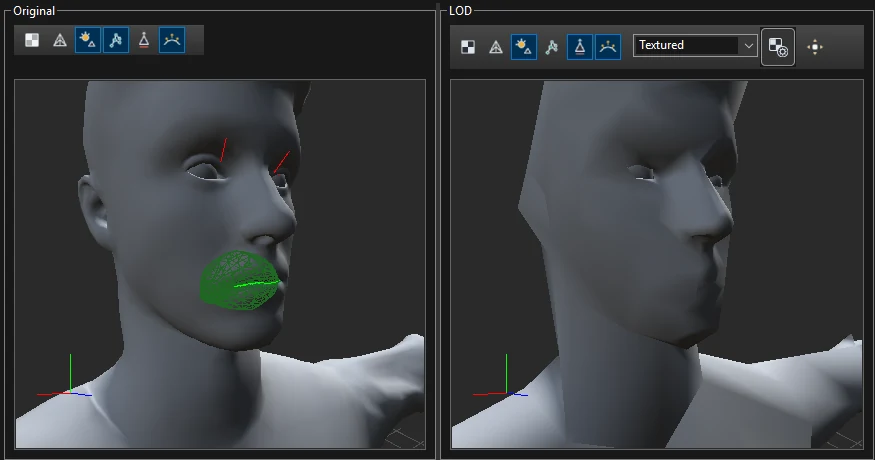
Task: Toggle bone skeleton display in Original panel
Action: [116, 40]
